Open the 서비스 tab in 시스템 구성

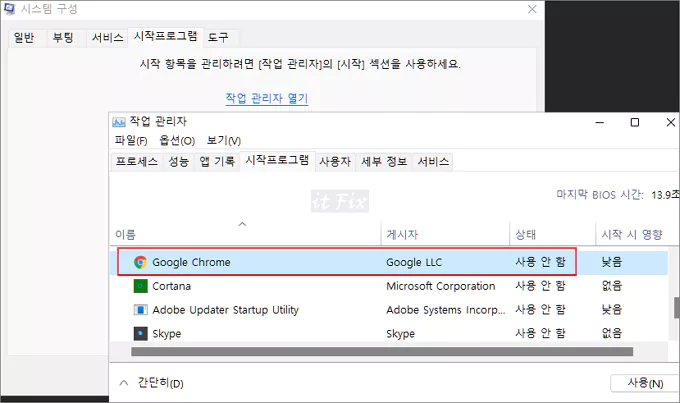107,38
